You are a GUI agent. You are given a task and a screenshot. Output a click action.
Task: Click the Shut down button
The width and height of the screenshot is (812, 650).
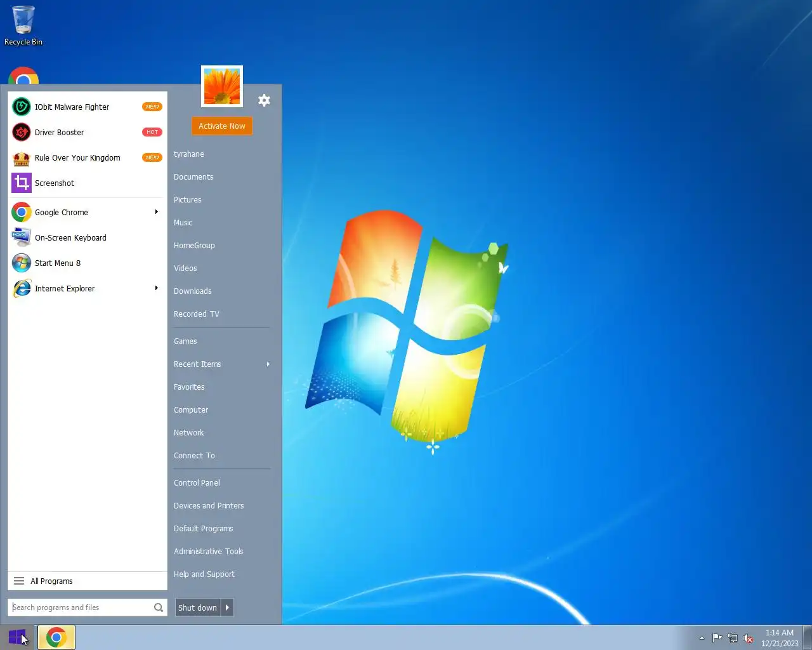pos(198,607)
